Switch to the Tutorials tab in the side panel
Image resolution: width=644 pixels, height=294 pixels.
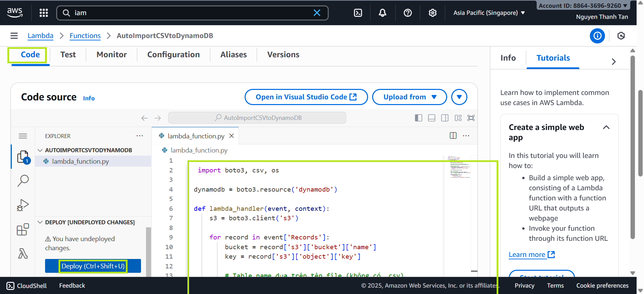pos(553,58)
